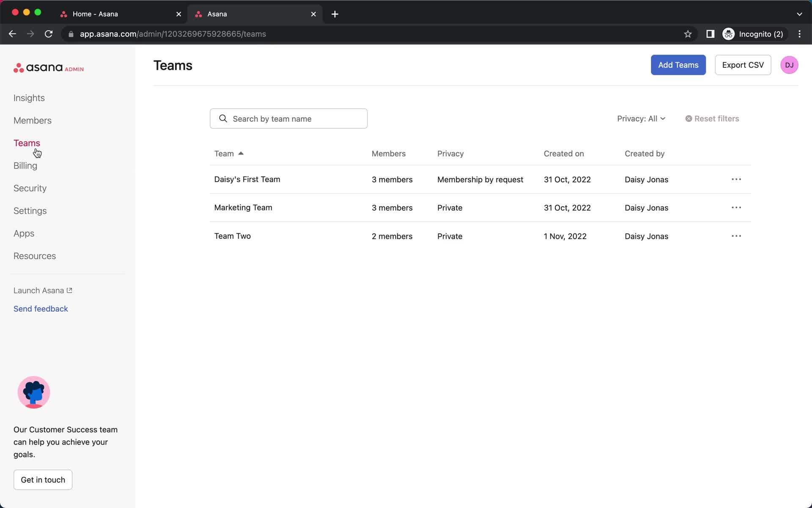The image size is (812, 508).
Task: Open Billing in the sidebar
Action: coord(25,166)
